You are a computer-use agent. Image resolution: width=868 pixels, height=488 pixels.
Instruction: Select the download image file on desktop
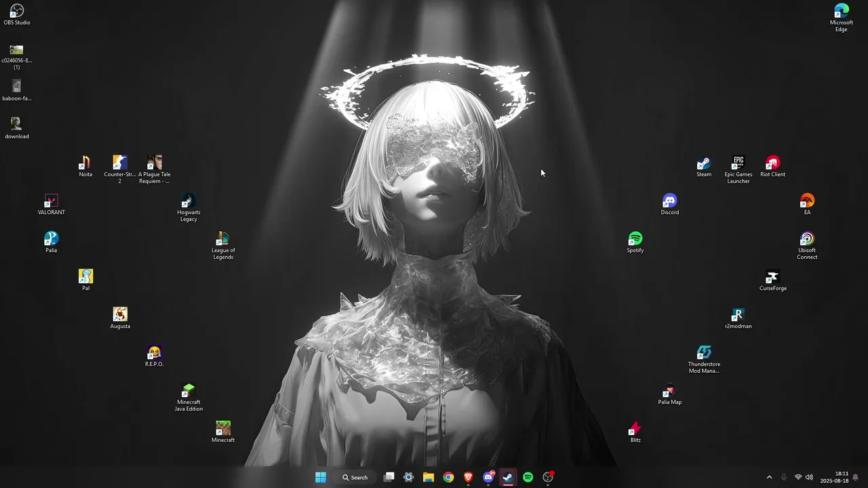(17, 129)
